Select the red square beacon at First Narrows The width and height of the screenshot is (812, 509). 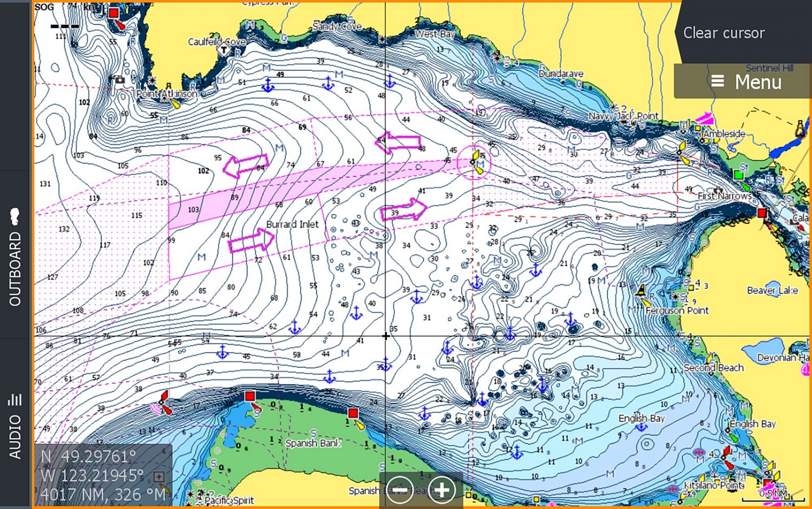762,213
